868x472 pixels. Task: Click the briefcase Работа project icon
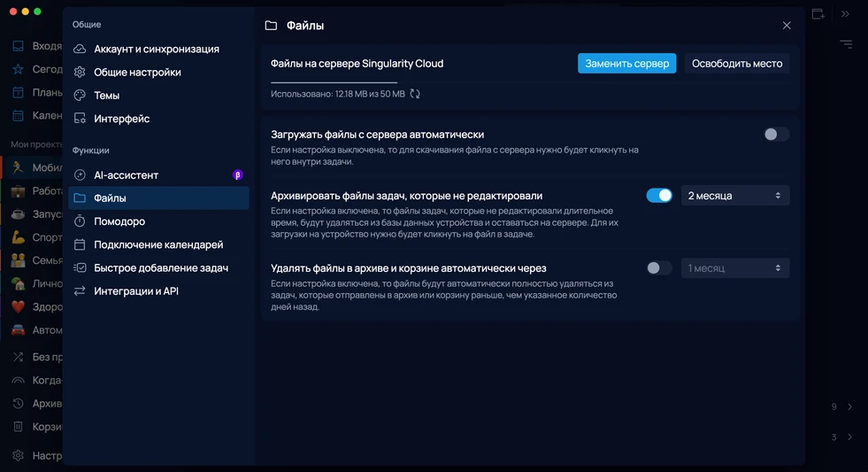(x=19, y=191)
